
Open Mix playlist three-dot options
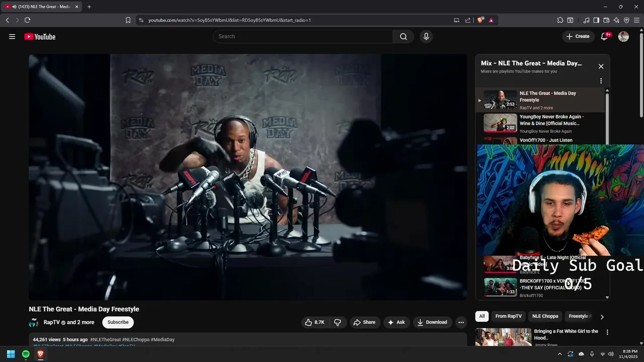(601, 81)
